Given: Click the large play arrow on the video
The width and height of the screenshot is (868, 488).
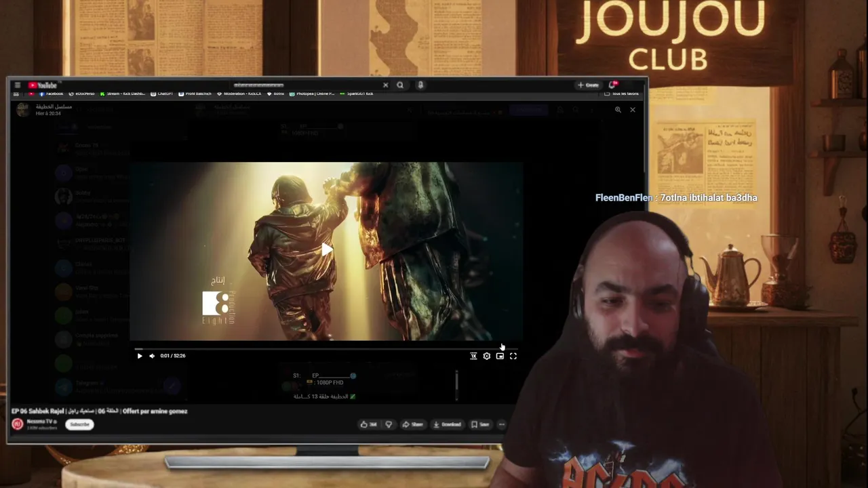Looking at the screenshot, I should (x=327, y=250).
